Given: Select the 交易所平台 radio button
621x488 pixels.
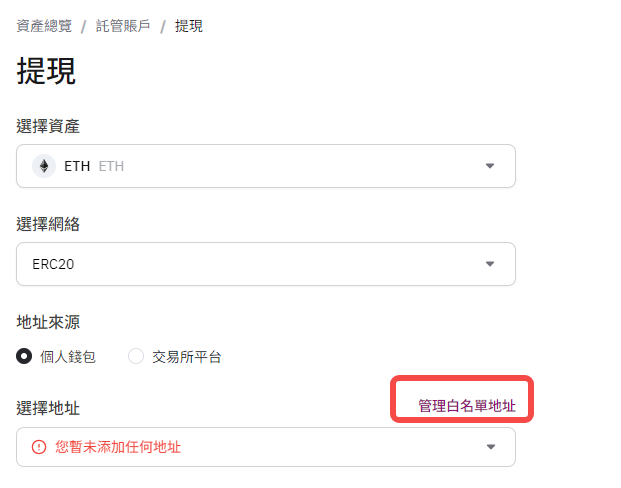Looking at the screenshot, I should click(136, 356).
